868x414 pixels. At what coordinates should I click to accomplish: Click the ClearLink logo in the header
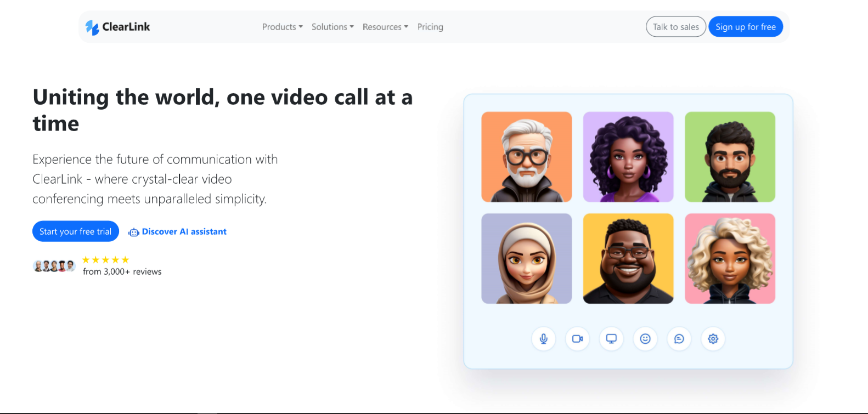(x=117, y=27)
